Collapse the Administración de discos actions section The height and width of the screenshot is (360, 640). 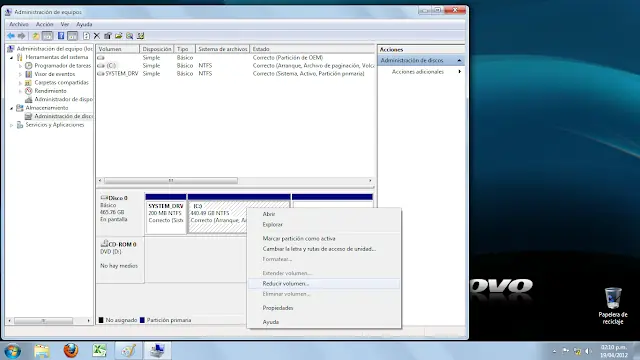coord(459,60)
